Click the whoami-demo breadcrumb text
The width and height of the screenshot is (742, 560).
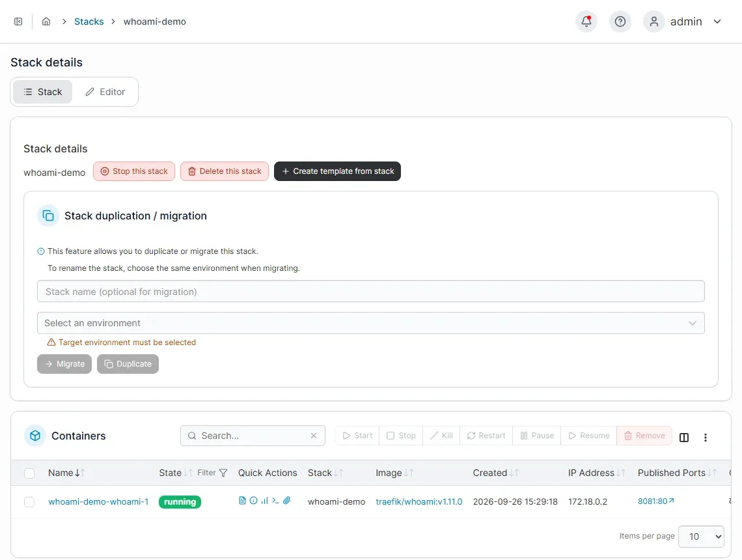[155, 21]
